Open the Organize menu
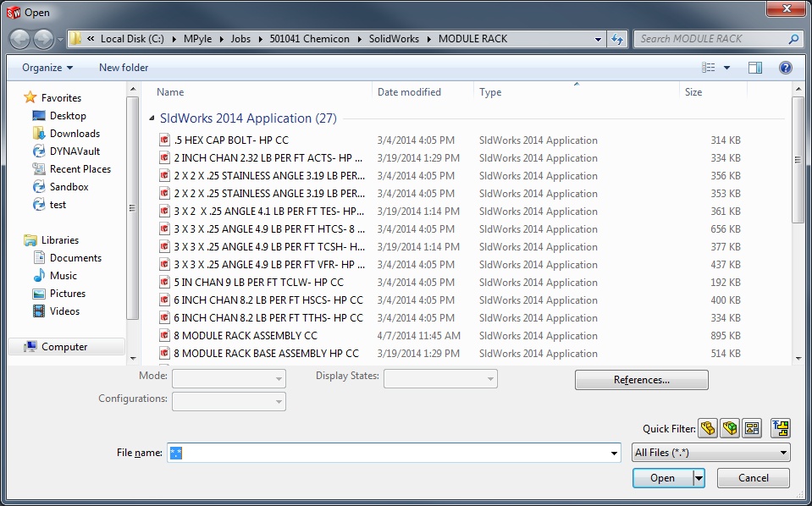The height and width of the screenshot is (506, 812). [47, 68]
